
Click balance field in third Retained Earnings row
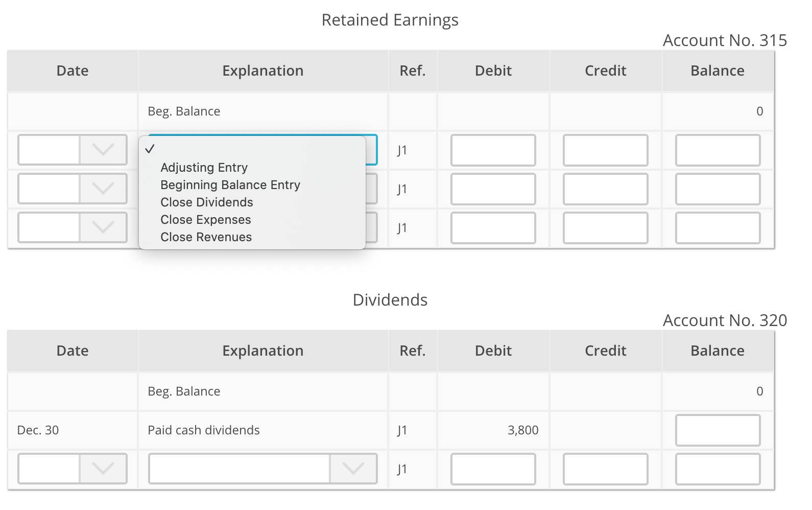(718, 228)
